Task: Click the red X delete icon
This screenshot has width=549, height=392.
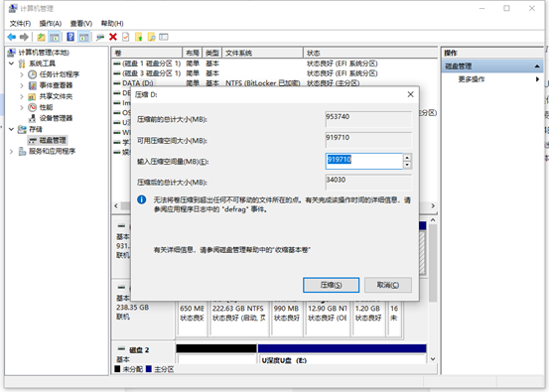Action: (113, 37)
